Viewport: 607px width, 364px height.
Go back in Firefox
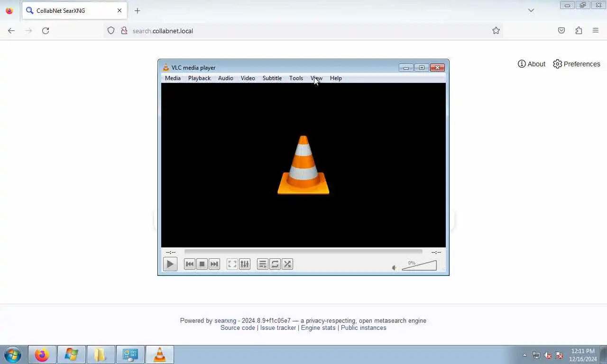pyautogui.click(x=11, y=31)
